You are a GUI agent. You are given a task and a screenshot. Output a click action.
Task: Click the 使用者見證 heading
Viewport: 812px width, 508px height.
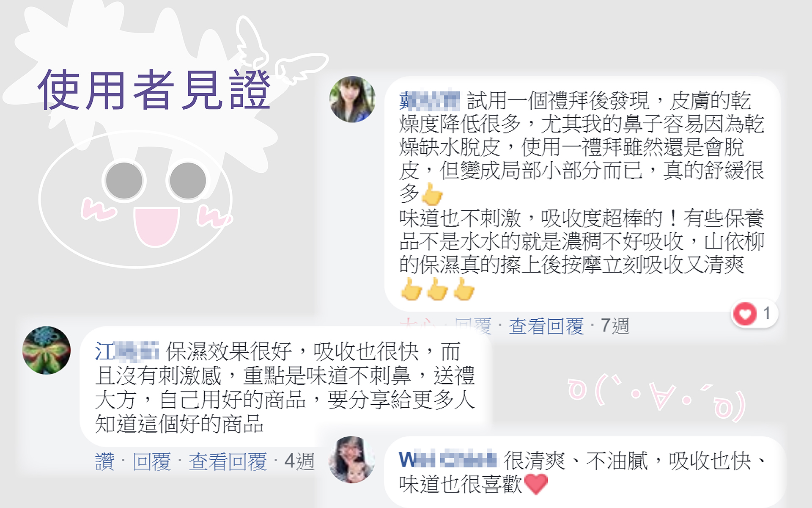[x=154, y=90]
